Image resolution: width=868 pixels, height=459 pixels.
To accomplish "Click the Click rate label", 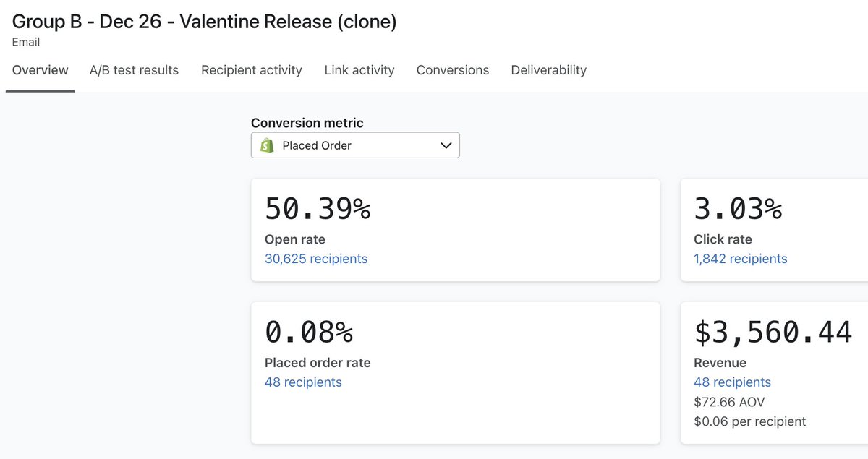I will pyautogui.click(x=723, y=239).
